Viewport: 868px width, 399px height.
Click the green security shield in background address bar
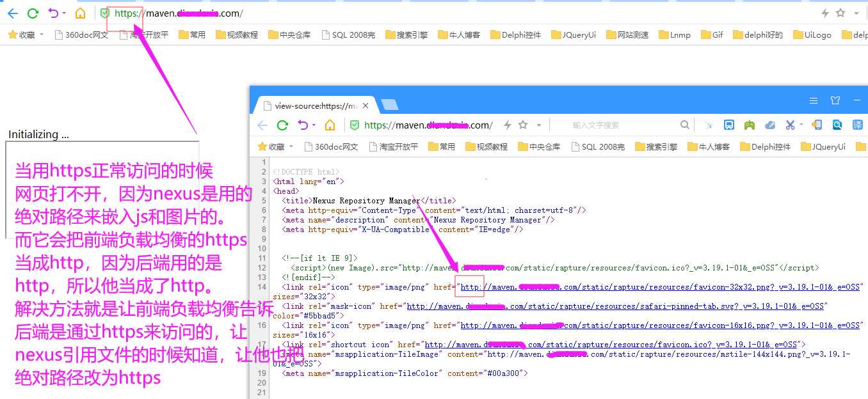(x=105, y=13)
